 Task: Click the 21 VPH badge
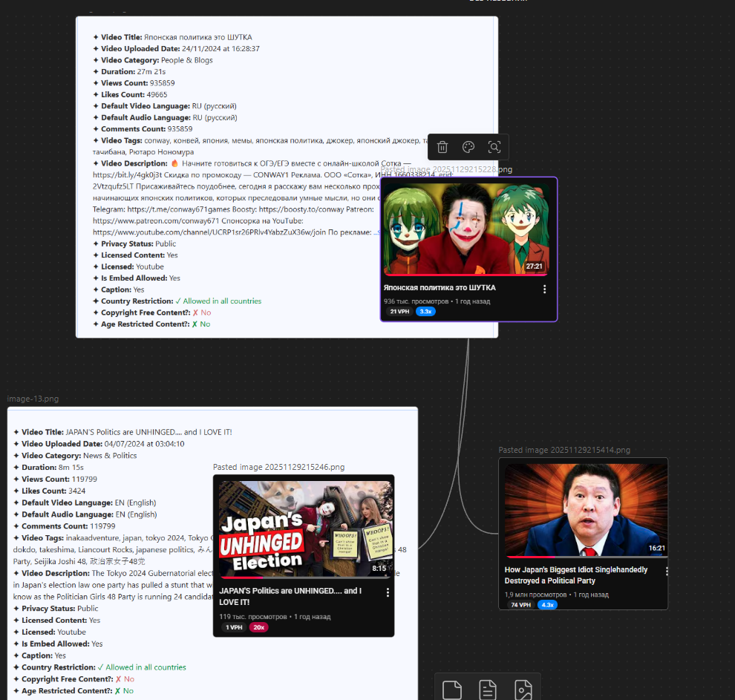pyautogui.click(x=399, y=312)
